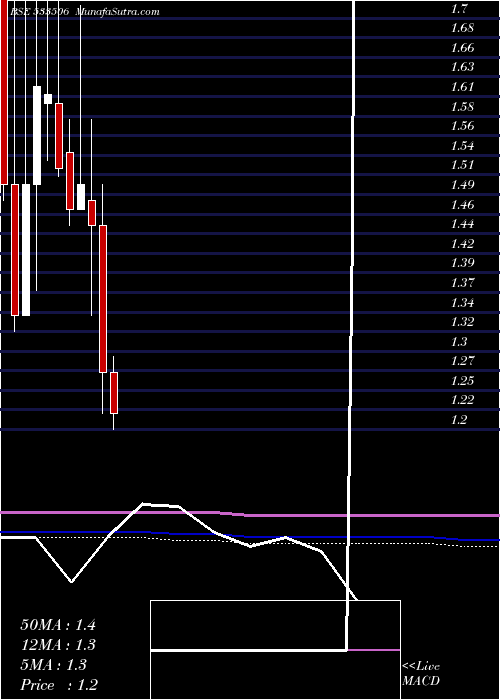This screenshot has width=500, height=700.
Task: Click the 1.3 price axis label
Action: click(459, 342)
